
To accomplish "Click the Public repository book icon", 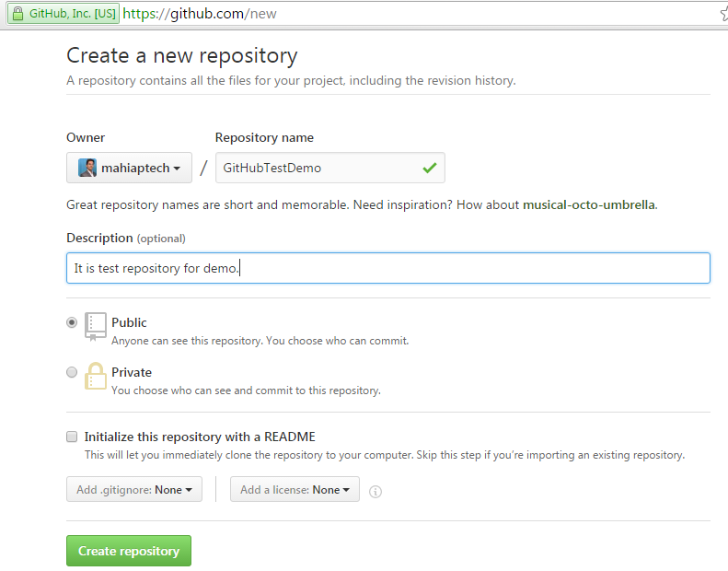I will [95, 327].
